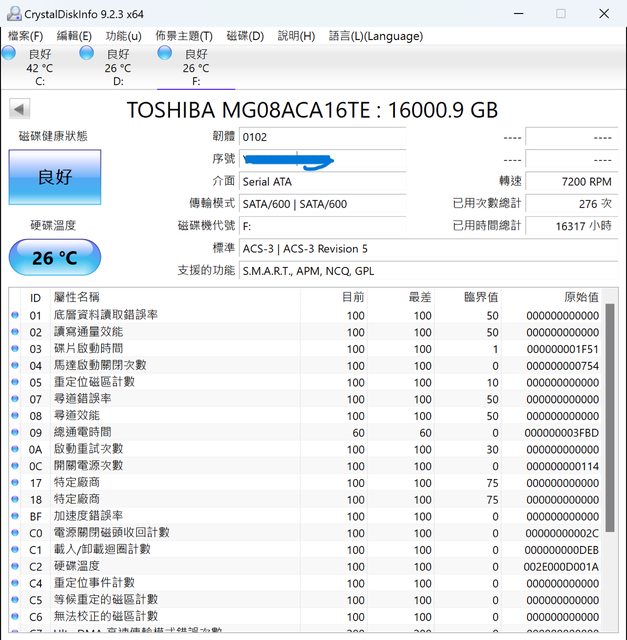Click the 良好 health status button

[55, 177]
